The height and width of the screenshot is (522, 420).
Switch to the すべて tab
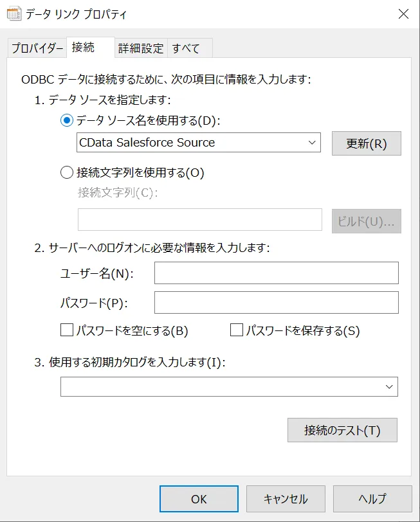(186, 48)
